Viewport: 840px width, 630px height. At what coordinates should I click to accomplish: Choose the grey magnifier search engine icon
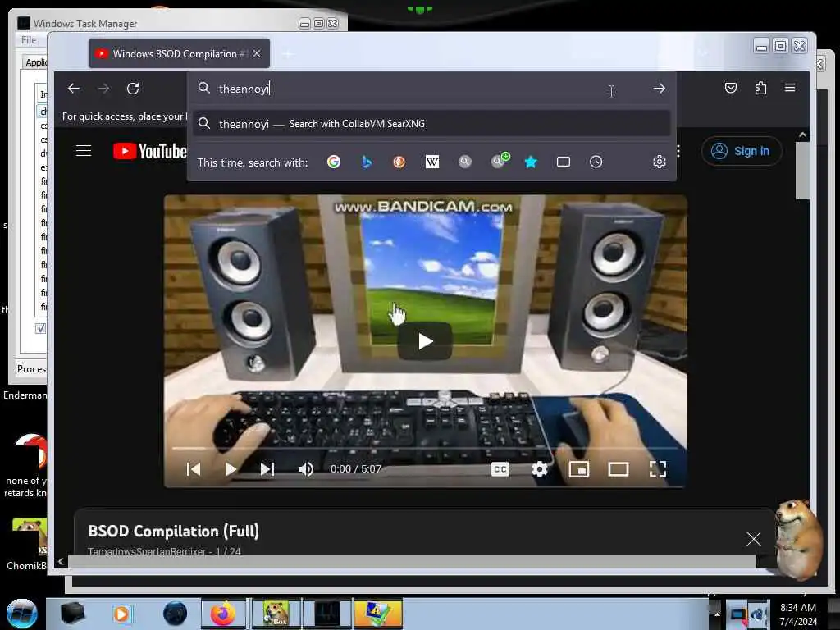[465, 162]
